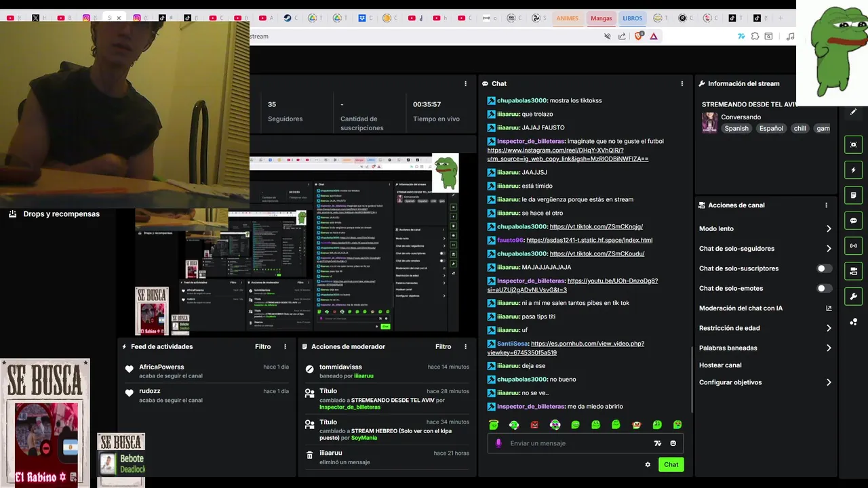Expand Chat de solo-seguidores options
The width and height of the screenshot is (868, 488).
point(766,249)
